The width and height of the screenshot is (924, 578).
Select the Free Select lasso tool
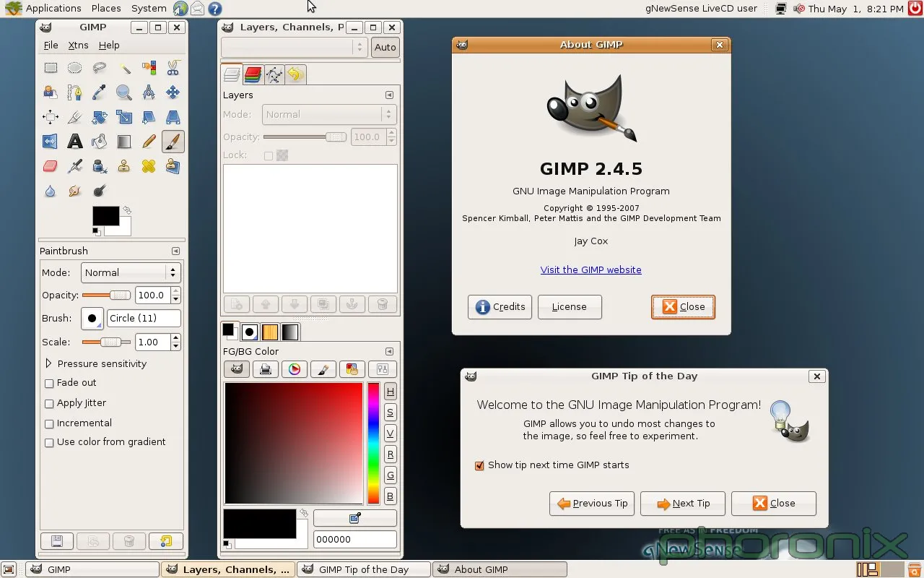(x=100, y=68)
